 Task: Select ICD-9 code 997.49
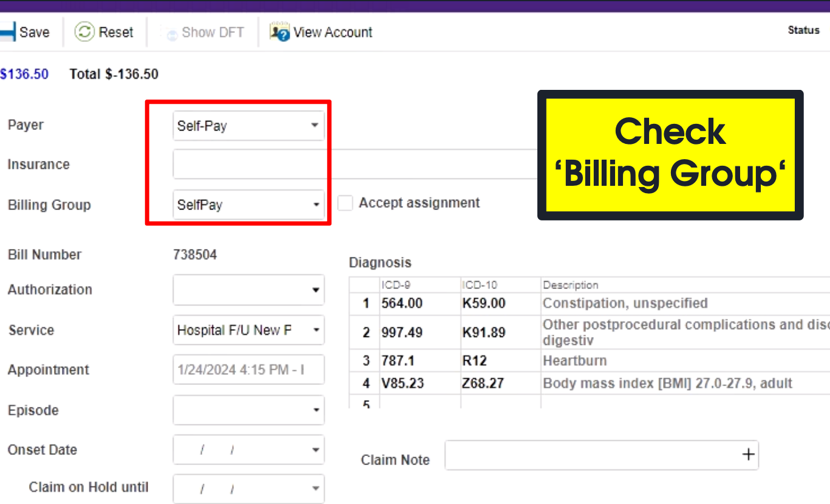pyautogui.click(x=402, y=333)
